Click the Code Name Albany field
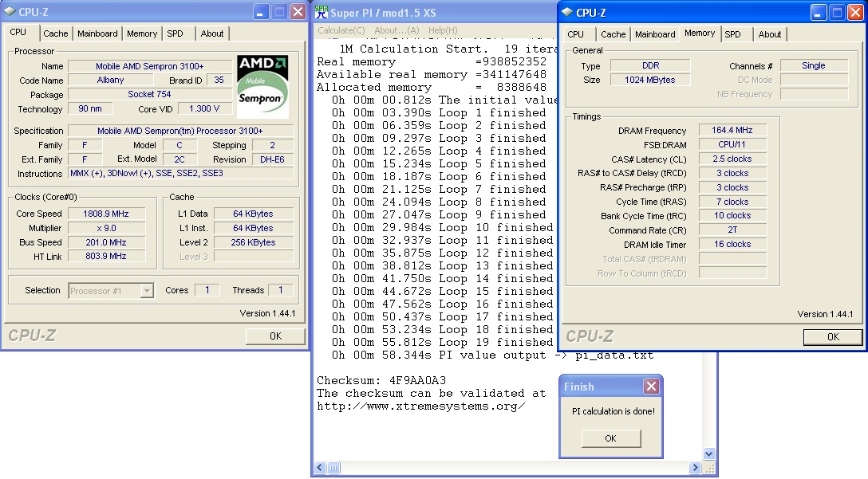This screenshot has height=479, width=868. pos(110,80)
